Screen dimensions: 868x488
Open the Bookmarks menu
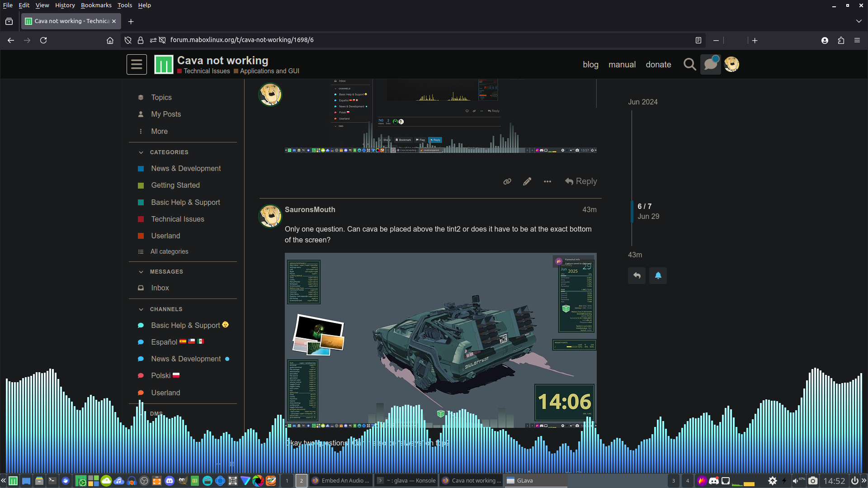[96, 5]
